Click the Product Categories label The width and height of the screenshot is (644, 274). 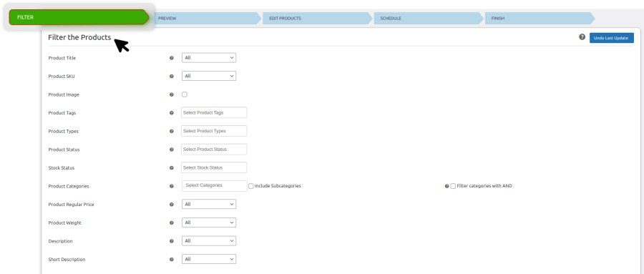[69, 186]
